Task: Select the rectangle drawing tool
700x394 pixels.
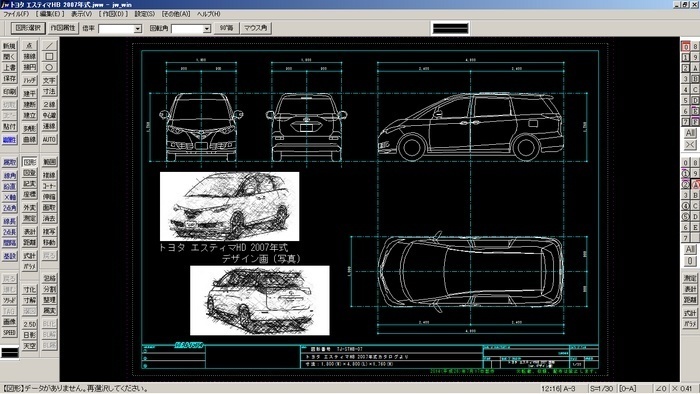Action: (x=49, y=57)
